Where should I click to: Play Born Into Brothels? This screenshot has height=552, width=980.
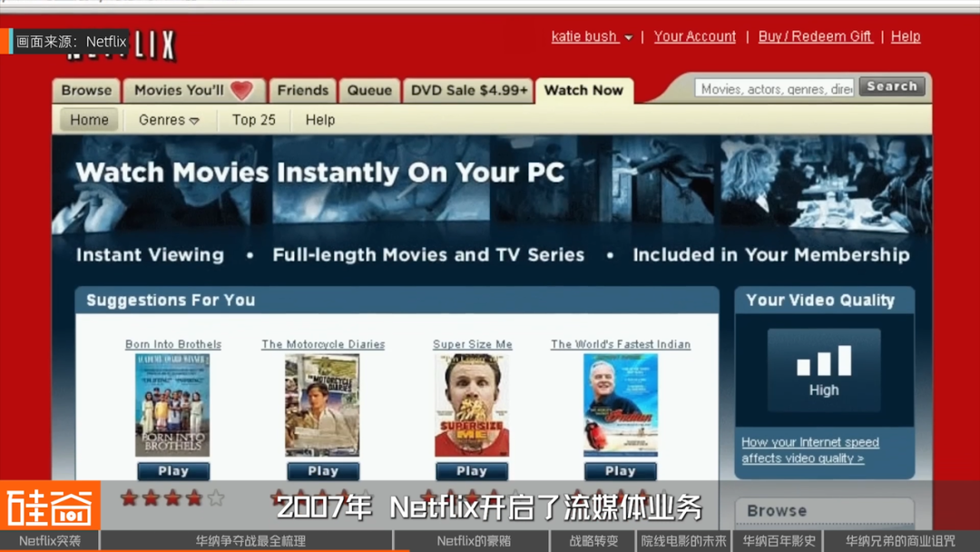[x=173, y=471]
